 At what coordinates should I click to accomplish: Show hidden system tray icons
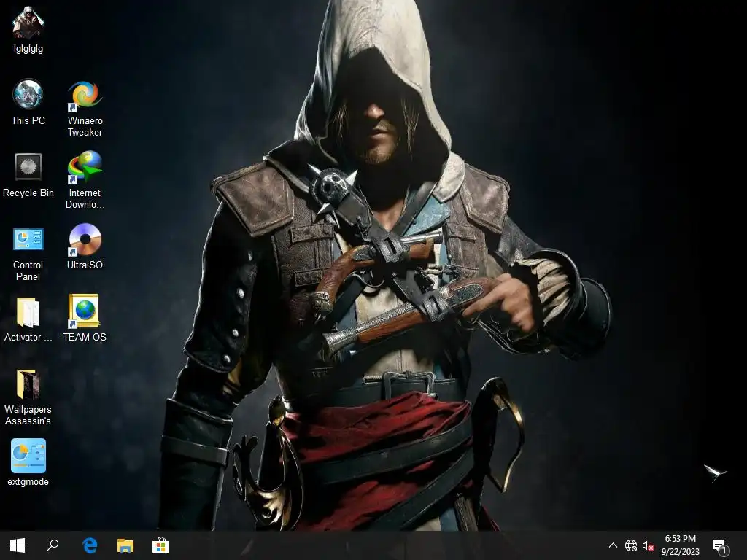[613, 545]
